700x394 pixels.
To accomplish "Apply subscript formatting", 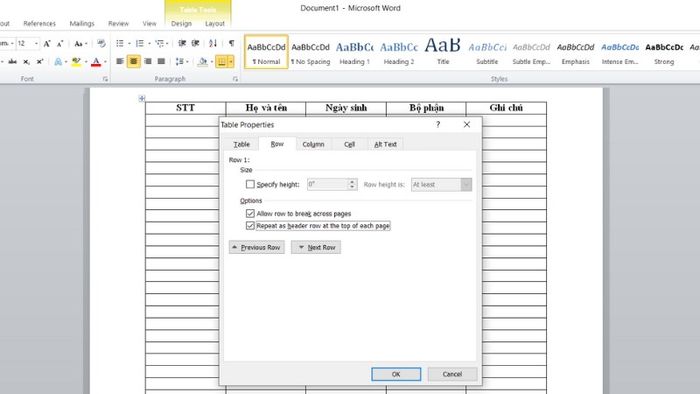I will click(x=26, y=62).
